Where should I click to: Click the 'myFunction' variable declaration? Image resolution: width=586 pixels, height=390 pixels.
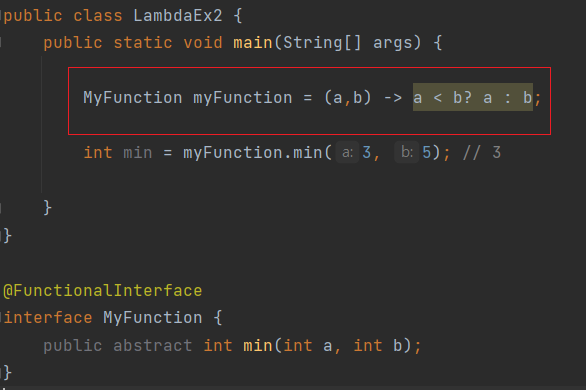click(x=243, y=98)
